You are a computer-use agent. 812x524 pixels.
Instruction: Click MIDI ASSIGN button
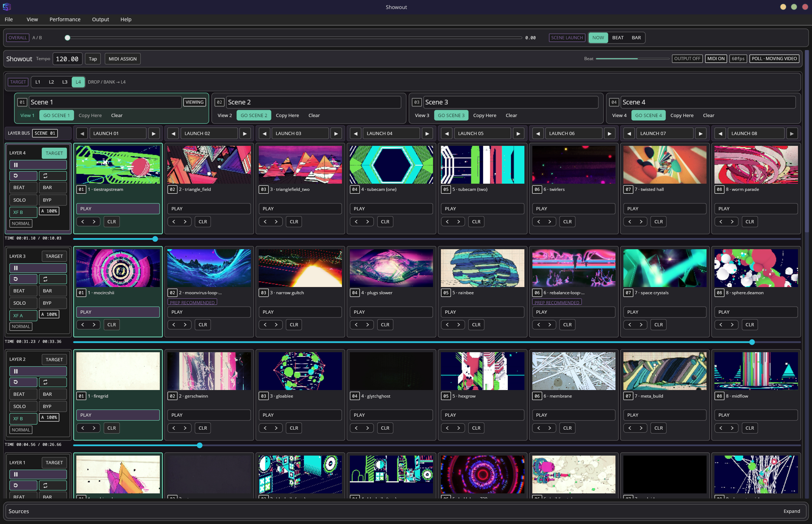pyautogui.click(x=122, y=59)
